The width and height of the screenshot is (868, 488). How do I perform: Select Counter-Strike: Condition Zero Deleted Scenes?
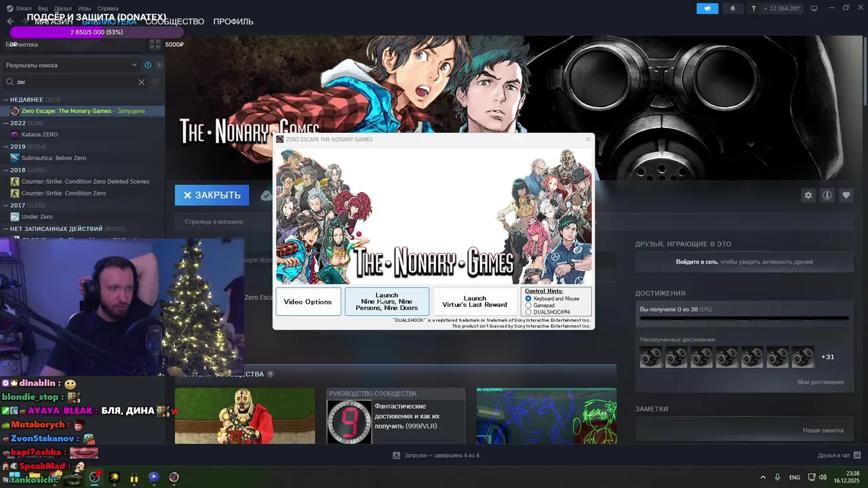pos(85,182)
